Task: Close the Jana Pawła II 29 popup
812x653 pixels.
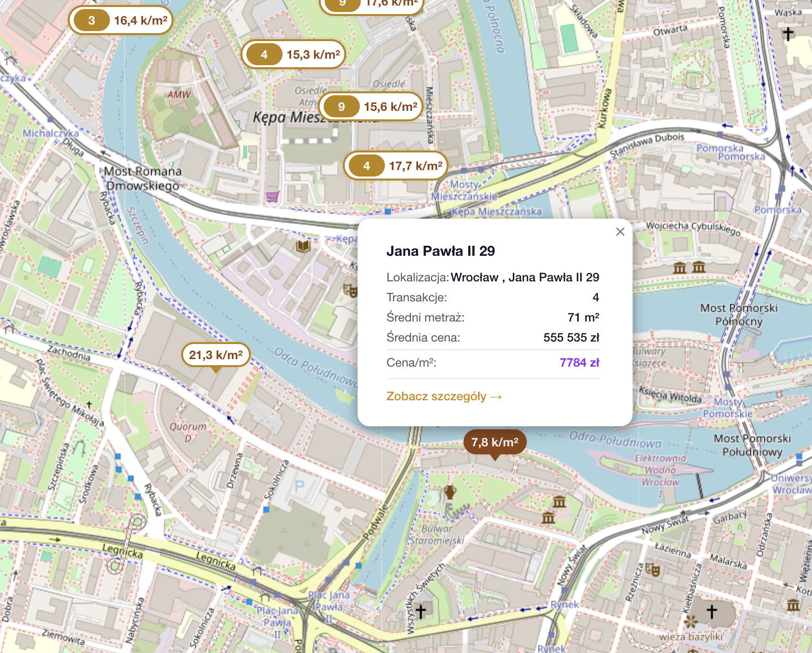Action: pos(620,232)
